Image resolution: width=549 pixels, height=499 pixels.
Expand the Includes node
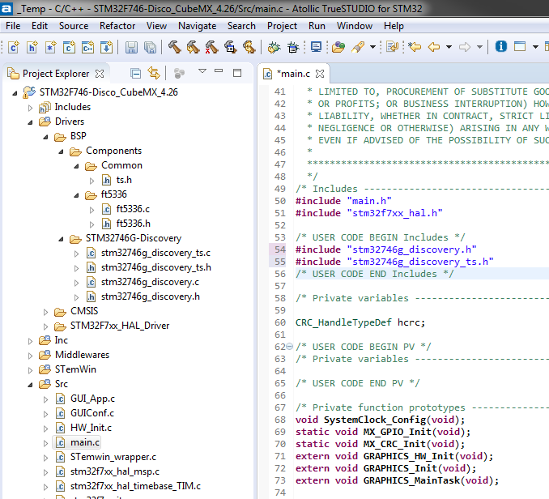pyautogui.click(x=30, y=108)
